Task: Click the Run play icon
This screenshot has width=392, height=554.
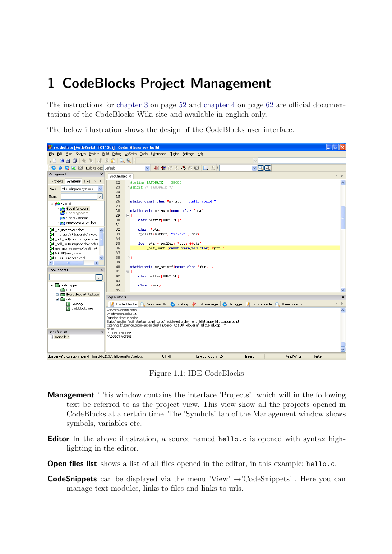Action: coord(60,168)
